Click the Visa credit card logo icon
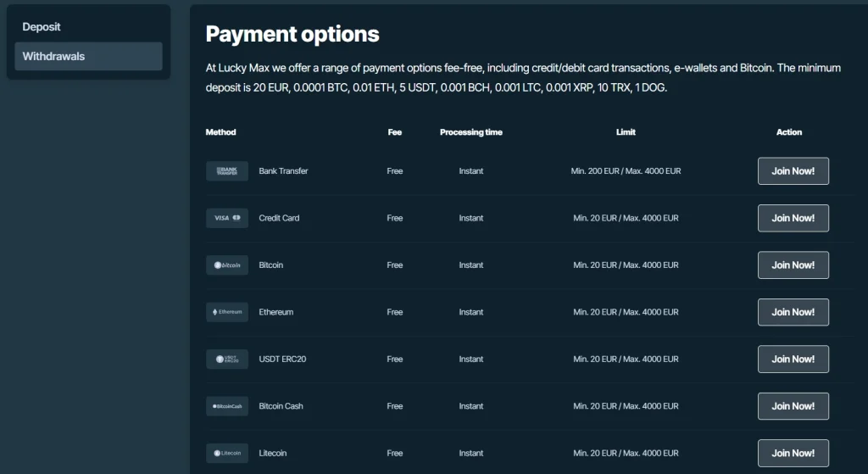Screen dimensions: 868x474 coord(227,218)
